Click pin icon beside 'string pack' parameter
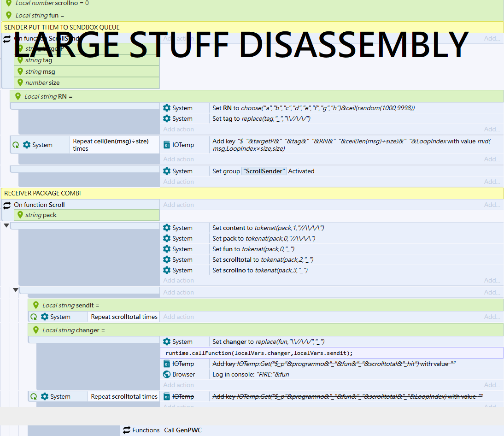The width and height of the screenshot is (504, 436). pos(20,215)
